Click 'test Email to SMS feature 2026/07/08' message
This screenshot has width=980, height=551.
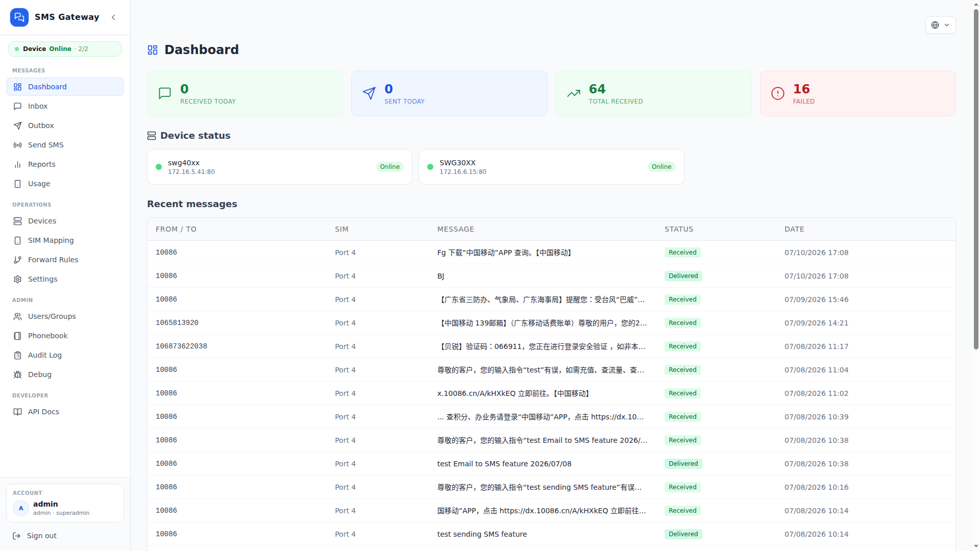(504, 464)
